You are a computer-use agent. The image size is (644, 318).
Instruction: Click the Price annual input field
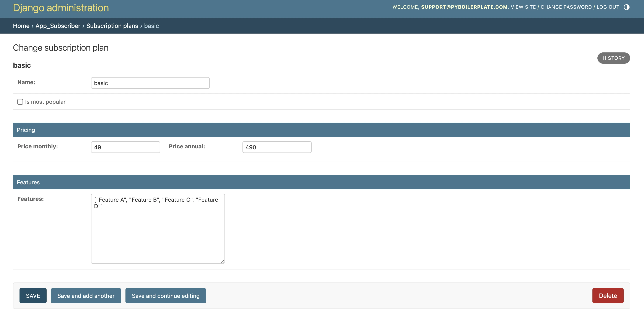point(276,147)
